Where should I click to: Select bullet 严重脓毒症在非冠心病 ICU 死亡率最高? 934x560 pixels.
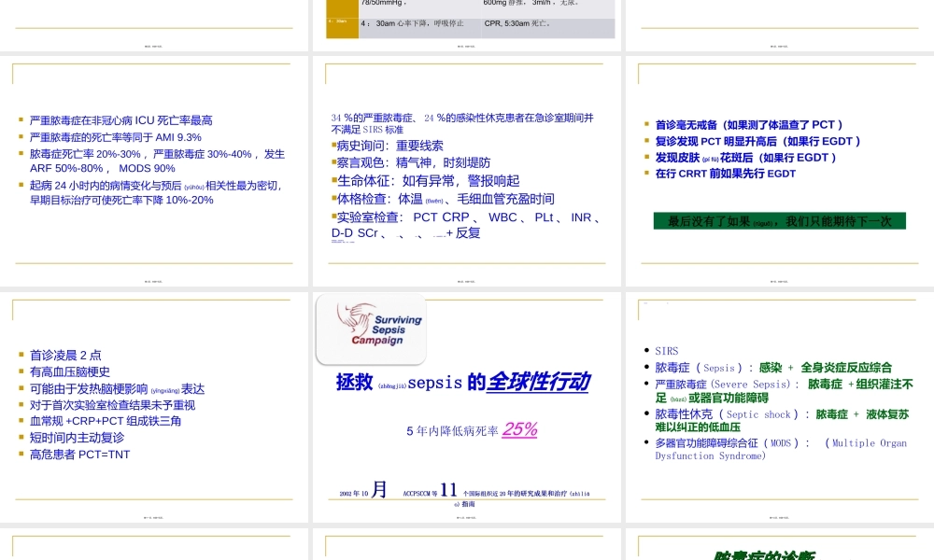pyautogui.click(x=121, y=120)
